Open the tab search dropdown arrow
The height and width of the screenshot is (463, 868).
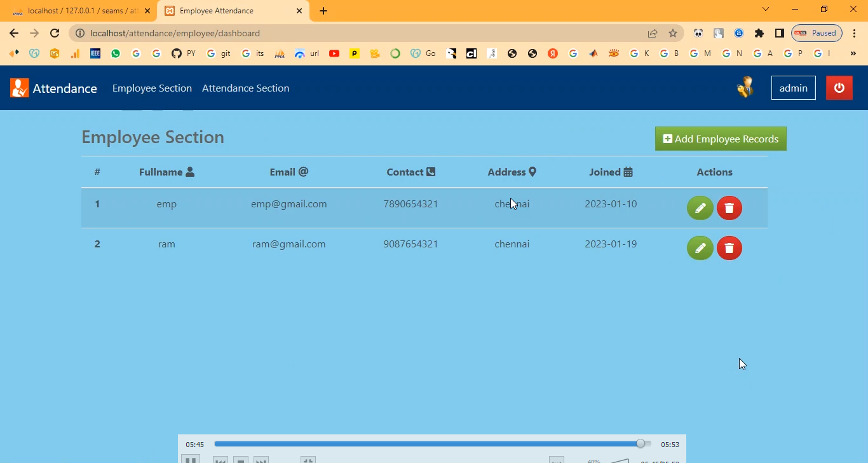coord(766,10)
